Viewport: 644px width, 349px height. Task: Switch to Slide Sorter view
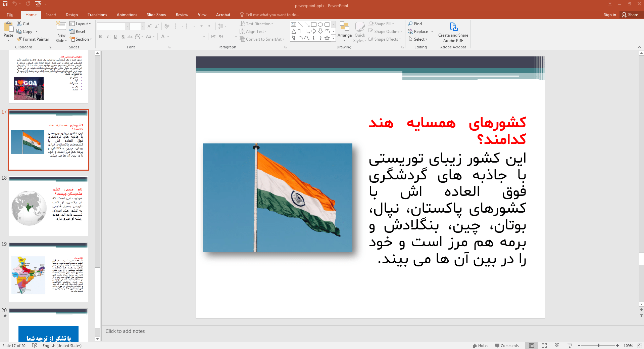click(544, 346)
